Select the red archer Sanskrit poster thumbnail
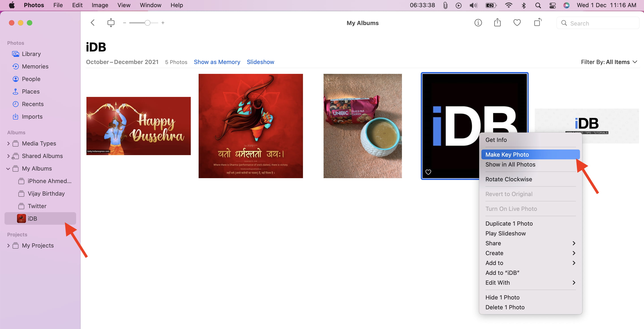 (251, 126)
